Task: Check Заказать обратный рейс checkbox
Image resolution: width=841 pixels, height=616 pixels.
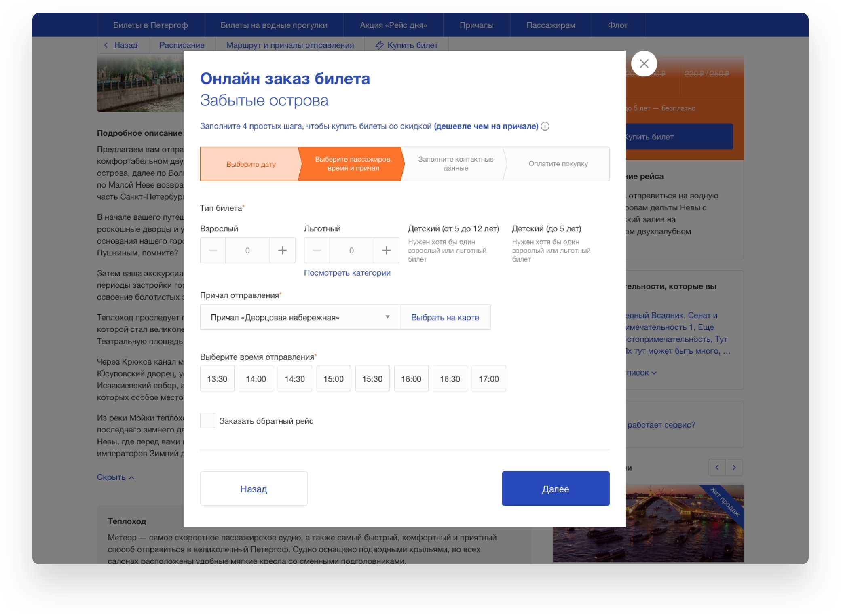Action: coord(207,421)
